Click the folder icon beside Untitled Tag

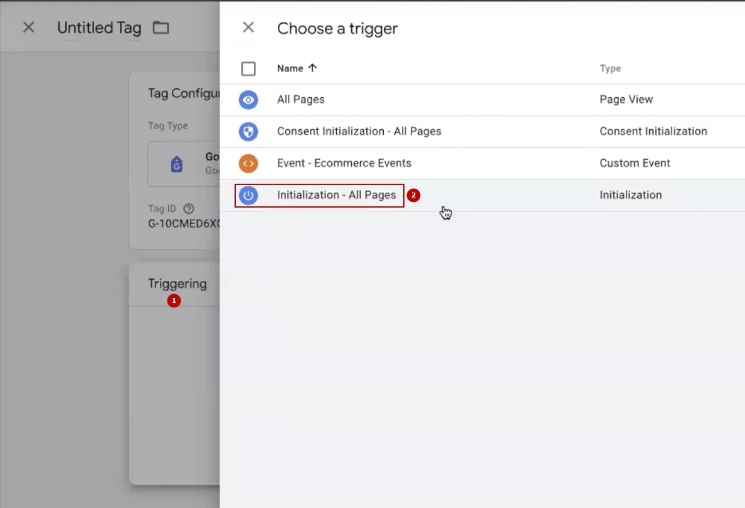161,28
